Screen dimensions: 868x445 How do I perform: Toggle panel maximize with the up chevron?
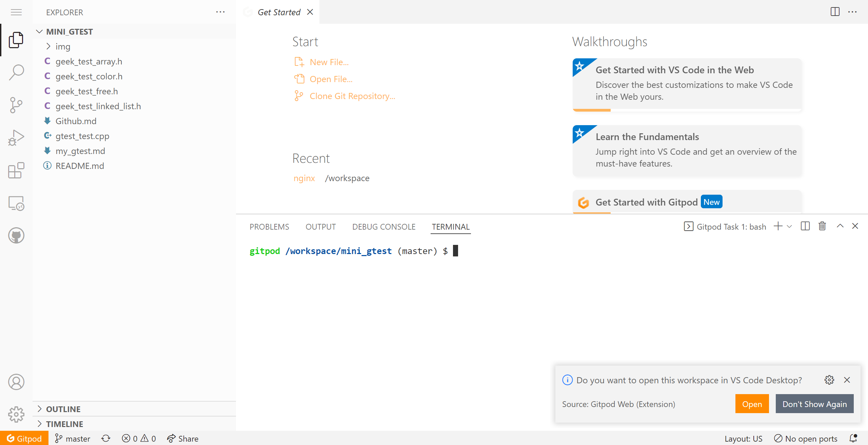click(840, 226)
